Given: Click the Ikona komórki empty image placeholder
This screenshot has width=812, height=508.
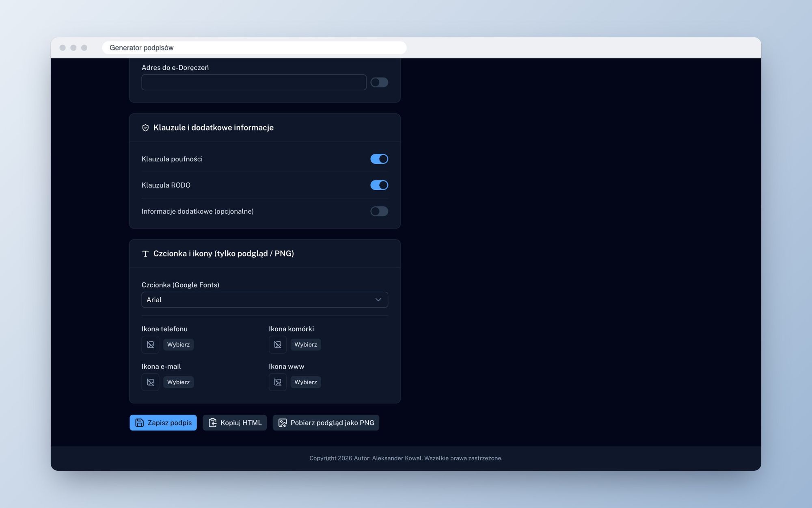Looking at the screenshot, I should pyautogui.click(x=278, y=345).
